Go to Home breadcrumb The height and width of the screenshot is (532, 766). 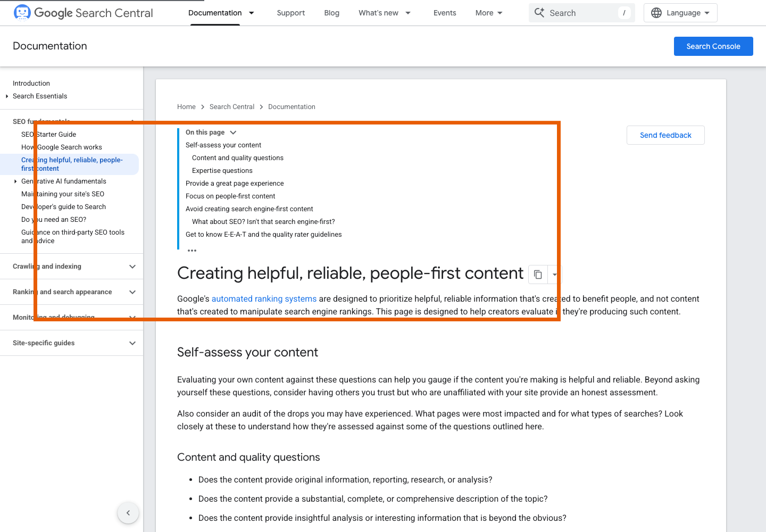click(x=186, y=107)
